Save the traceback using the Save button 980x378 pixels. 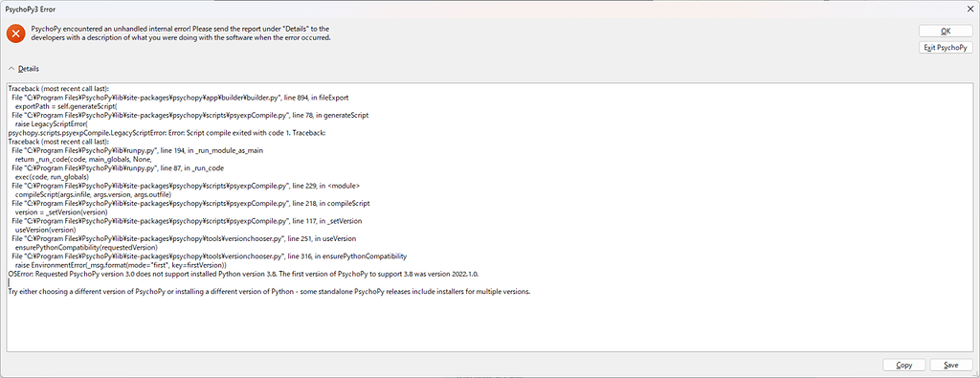(x=951, y=365)
